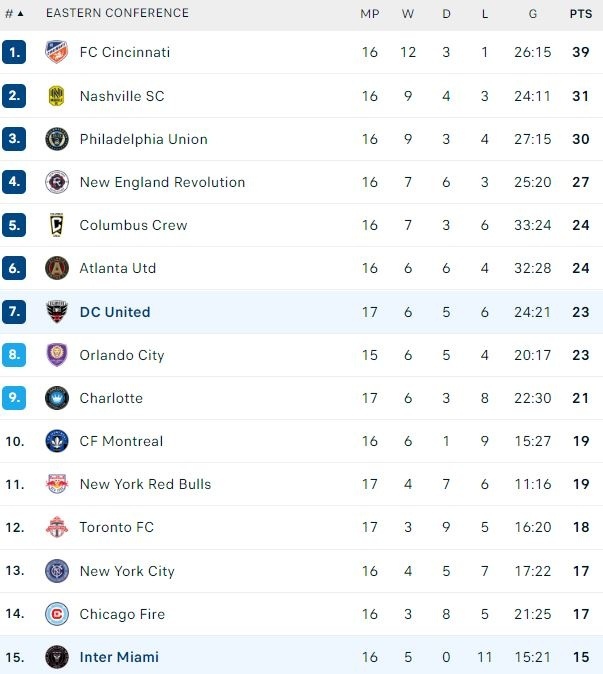Image resolution: width=603 pixels, height=674 pixels.
Task: Click the Atlanta Utd crest
Action: tap(56, 268)
